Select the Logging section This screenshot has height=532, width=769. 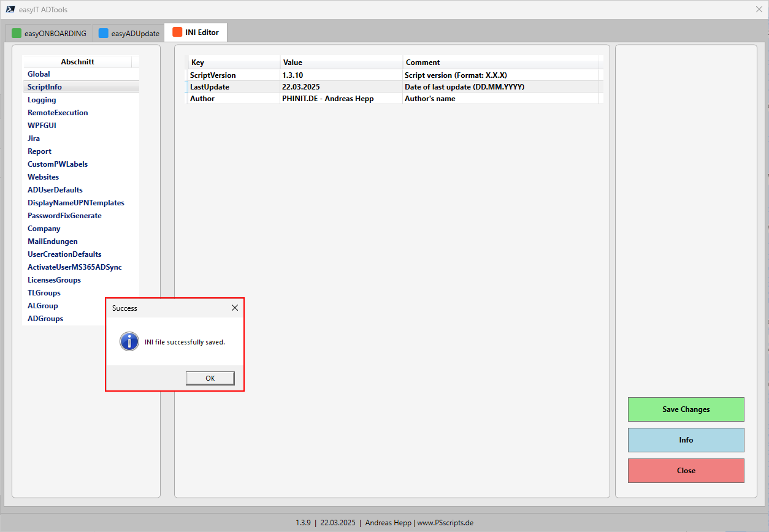42,100
